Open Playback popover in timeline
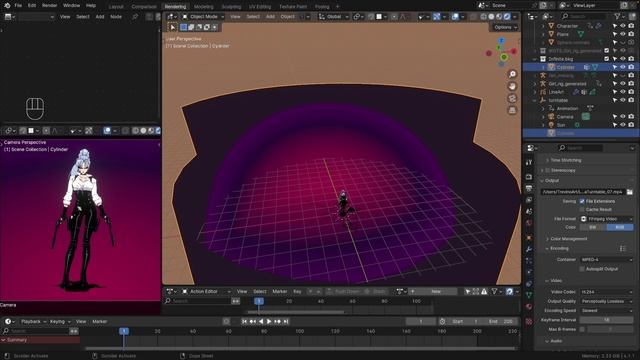 [33, 322]
